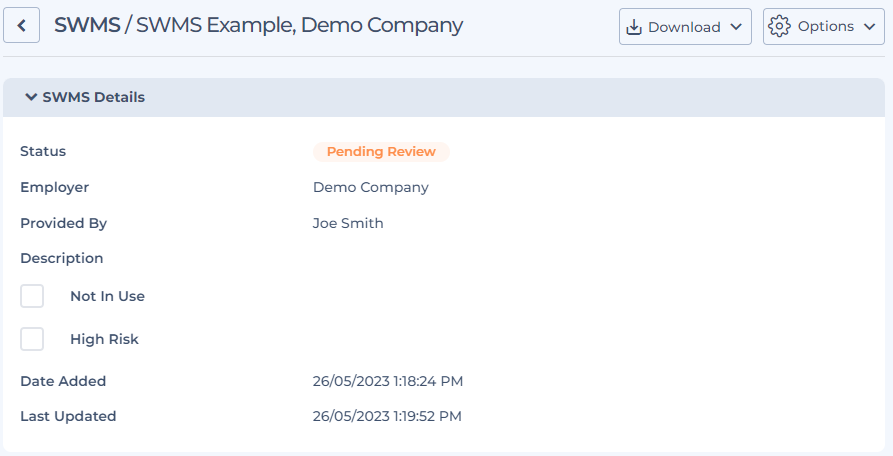893x456 pixels.
Task: Tick the Not In Use checkbox
Action: (32, 296)
